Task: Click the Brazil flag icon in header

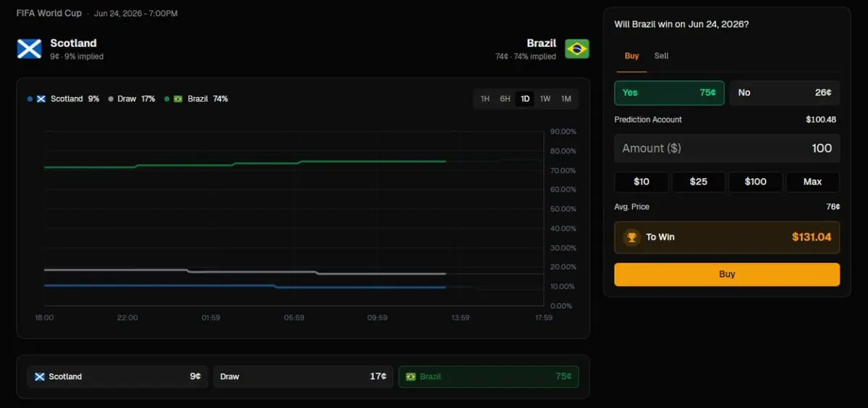Action: click(x=577, y=48)
